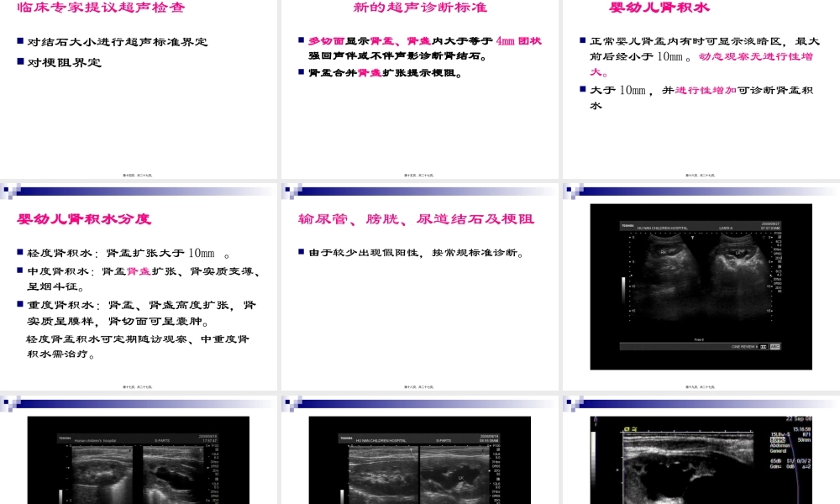Click the RK label on the right kidney image
Image resolution: width=840 pixels, height=504 pixels.
coord(663,251)
